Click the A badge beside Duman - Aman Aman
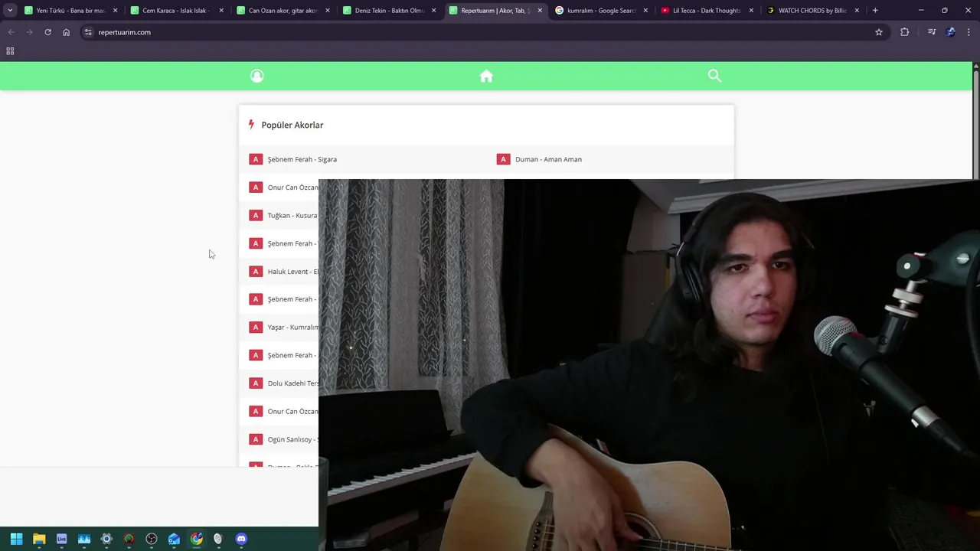 coord(503,159)
